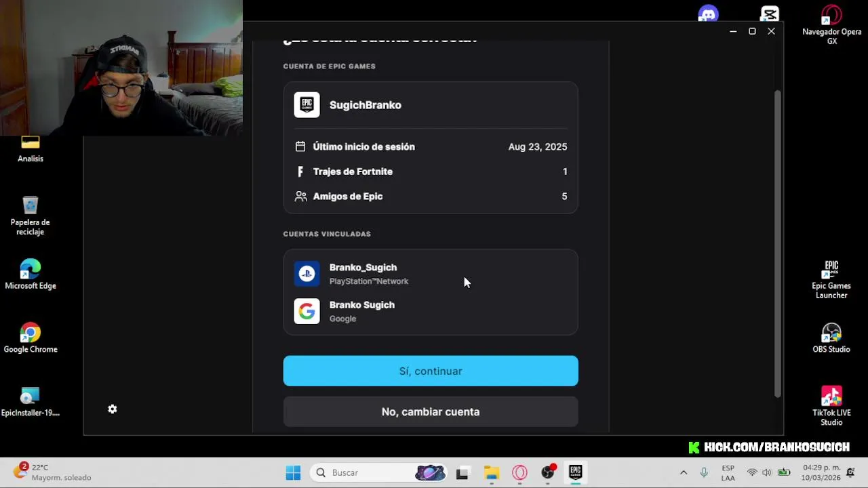The height and width of the screenshot is (488, 868).
Task: Open Windows Start menu
Action: 293,472
